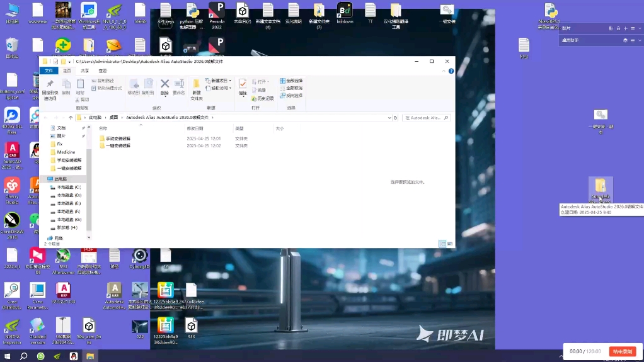Image resolution: width=644 pixels, height=362 pixels.
Task: Click Pin to Quick access ribbon icon
Action: tap(50, 89)
